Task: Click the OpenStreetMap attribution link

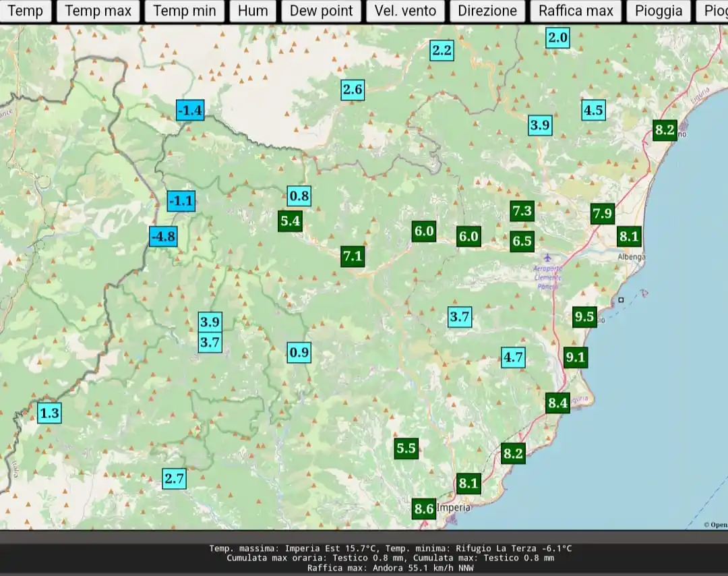Action: coord(715,525)
